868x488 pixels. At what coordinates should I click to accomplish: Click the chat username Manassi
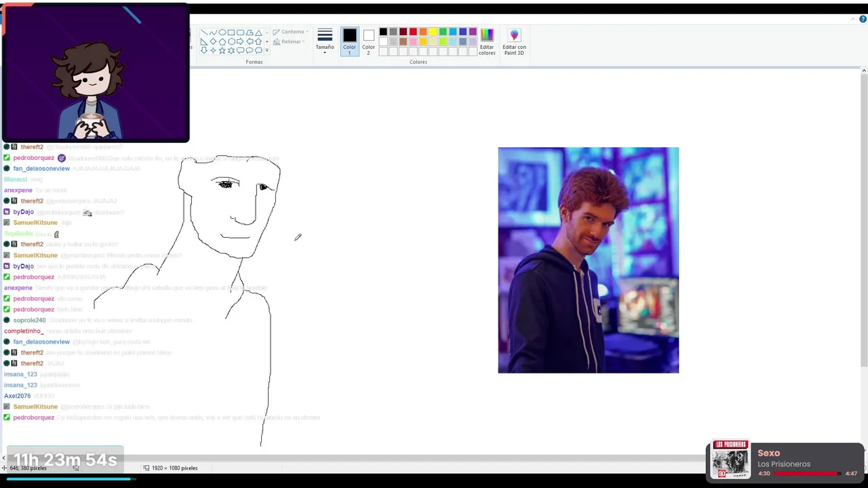point(16,179)
